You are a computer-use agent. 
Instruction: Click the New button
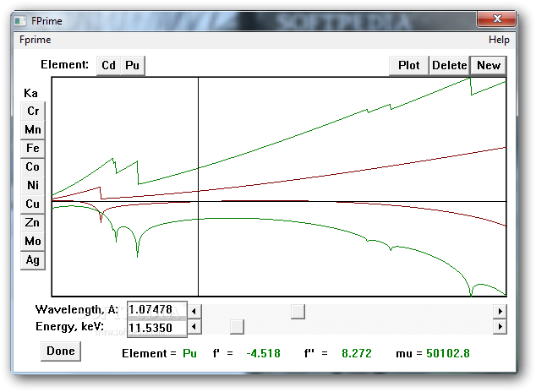pos(489,65)
